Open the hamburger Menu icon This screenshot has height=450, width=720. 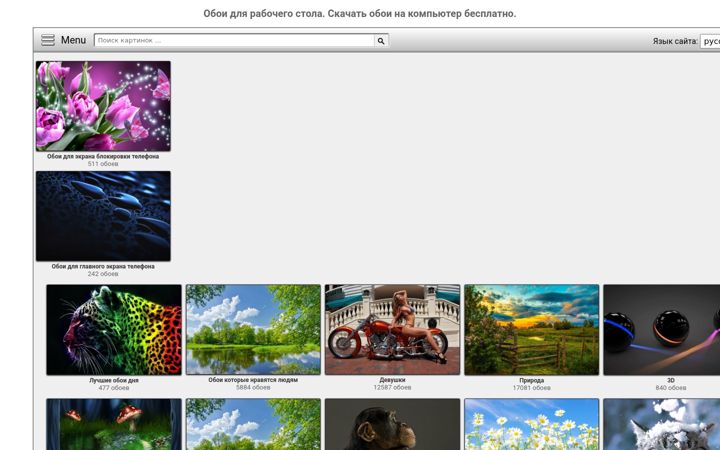[x=48, y=40]
